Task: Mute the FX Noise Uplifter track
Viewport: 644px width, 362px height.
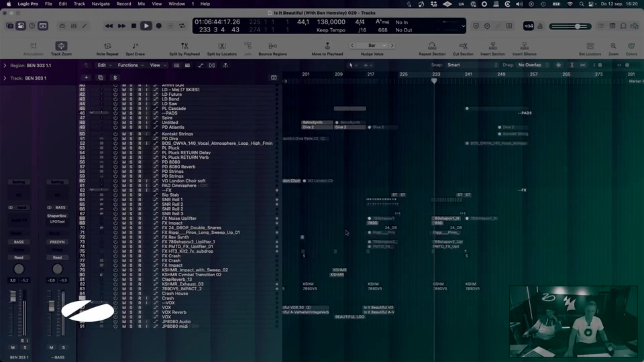Action: coord(124,219)
